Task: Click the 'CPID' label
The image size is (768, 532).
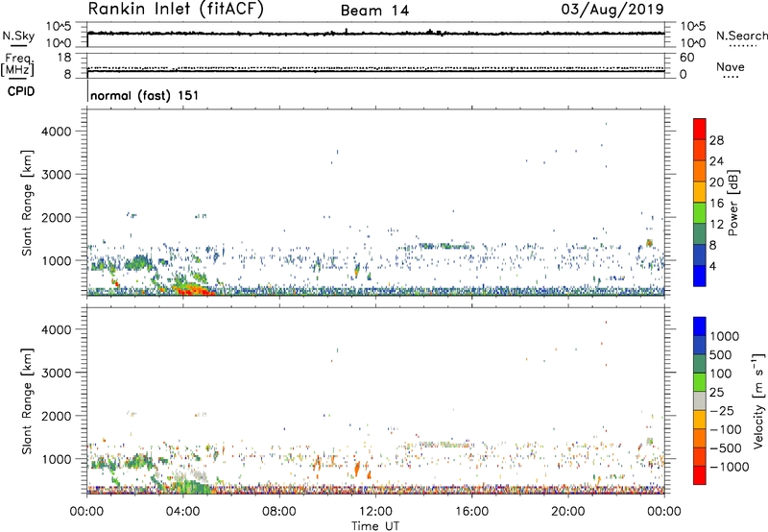Action: click(x=21, y=91)
